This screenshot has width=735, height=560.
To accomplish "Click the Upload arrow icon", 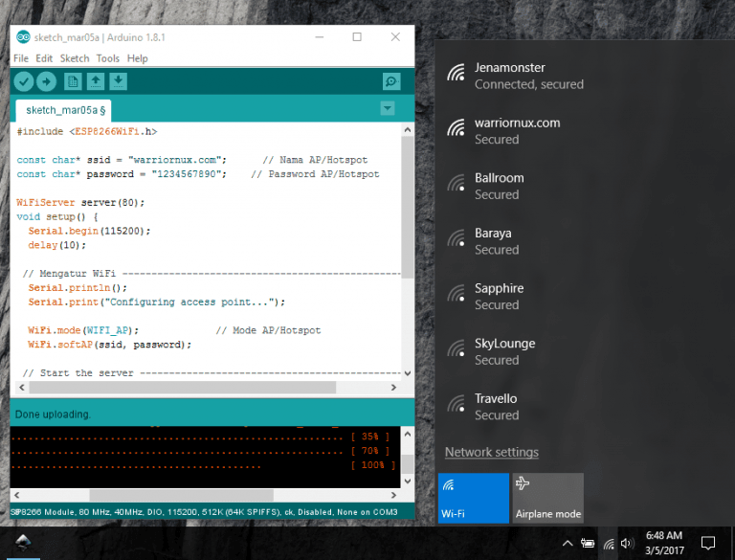I will pos(45,81).
